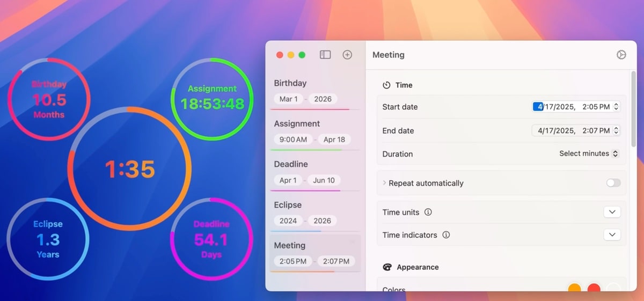This screenshot has width=644, height=301.
Task: Open the settings gear icon
Action: (621, 55)
